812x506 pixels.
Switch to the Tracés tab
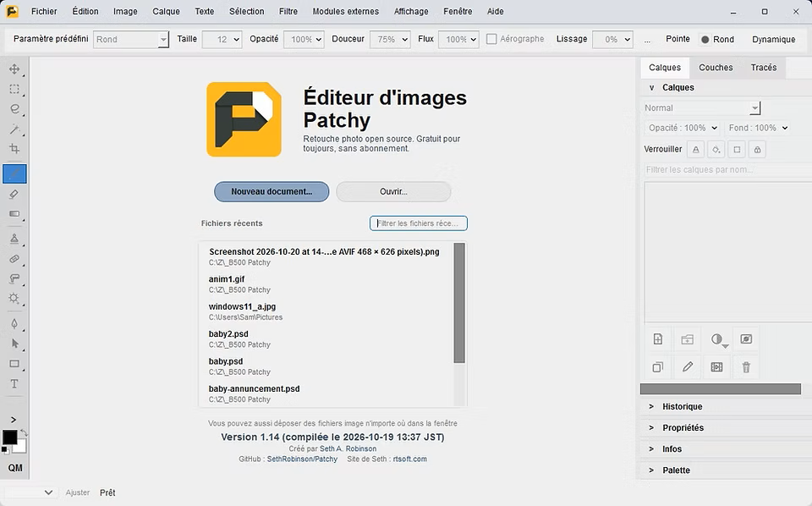(x=763, y=68)
